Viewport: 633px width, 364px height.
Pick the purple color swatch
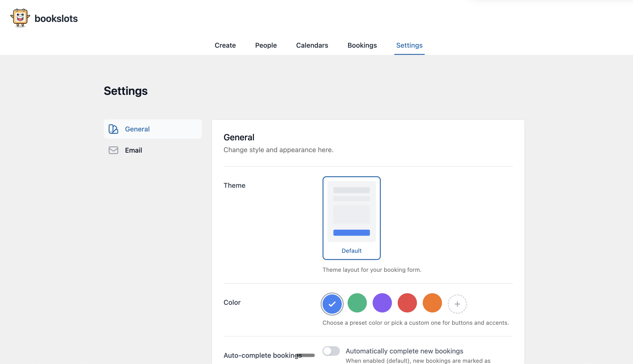382,303
